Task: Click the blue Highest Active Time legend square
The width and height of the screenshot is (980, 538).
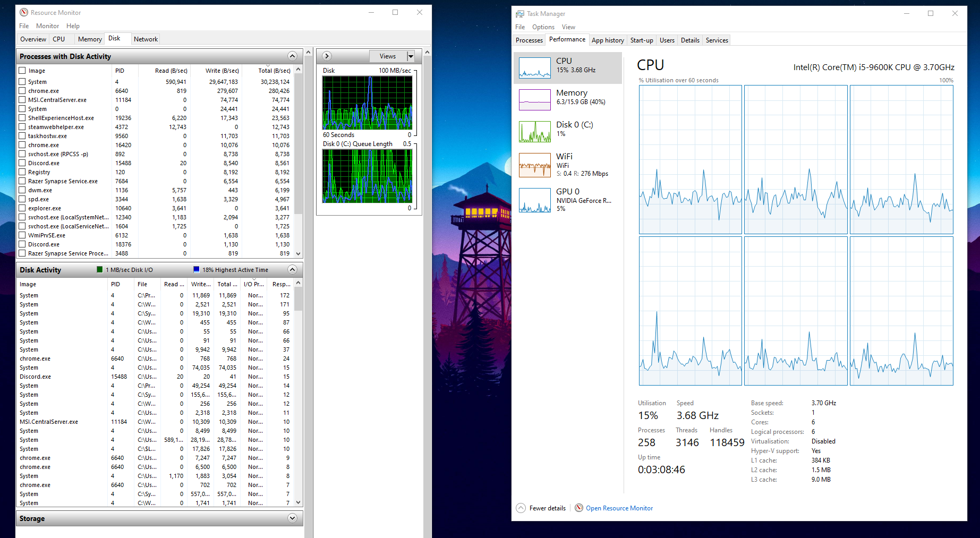Action: 197,270
